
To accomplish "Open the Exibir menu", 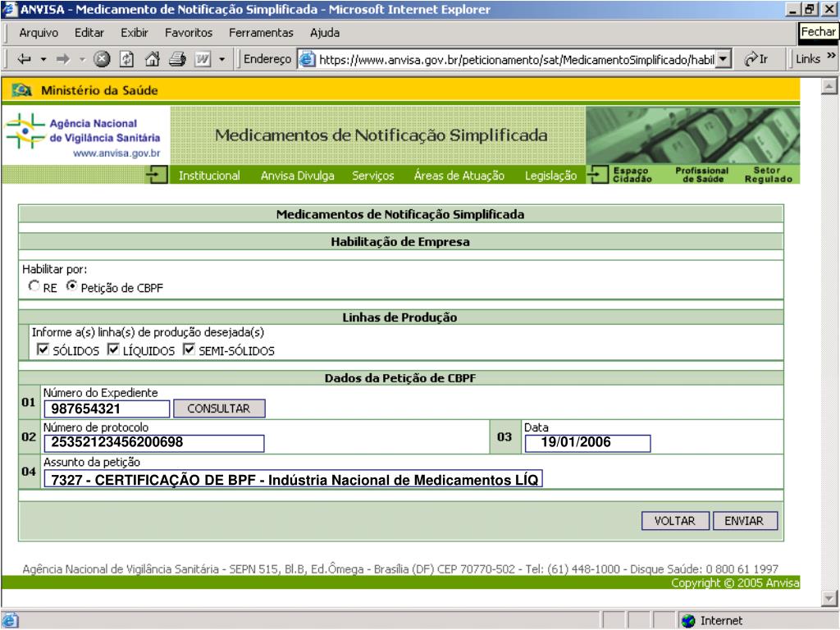I will pos(134,33).
